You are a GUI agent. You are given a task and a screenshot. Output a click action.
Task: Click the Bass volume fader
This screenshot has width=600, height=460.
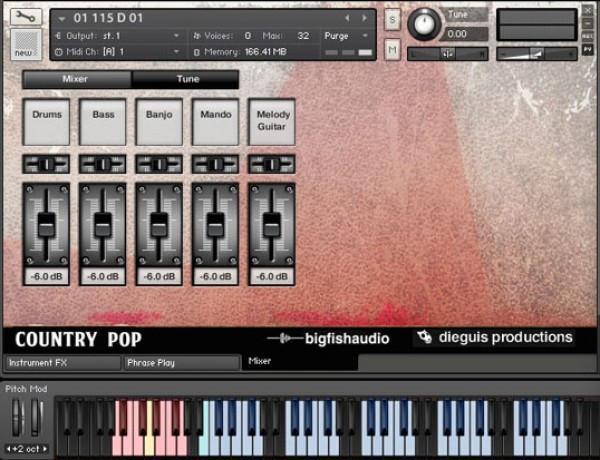103,224
